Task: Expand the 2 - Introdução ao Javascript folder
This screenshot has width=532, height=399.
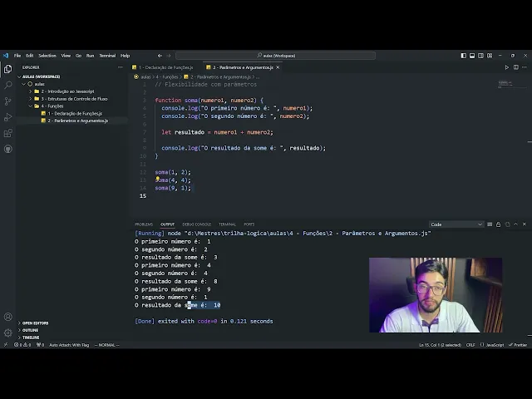Action: click(67, 91)
